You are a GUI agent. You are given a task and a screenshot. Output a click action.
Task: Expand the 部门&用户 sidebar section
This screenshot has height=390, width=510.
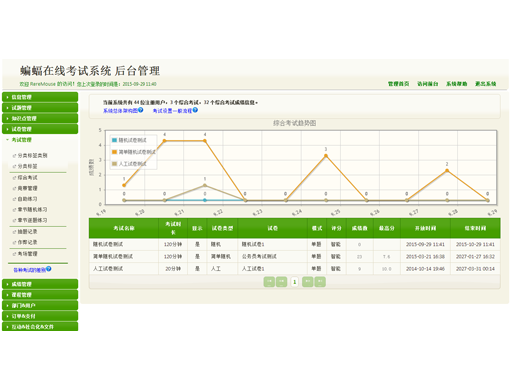click(x=40, y=305)
